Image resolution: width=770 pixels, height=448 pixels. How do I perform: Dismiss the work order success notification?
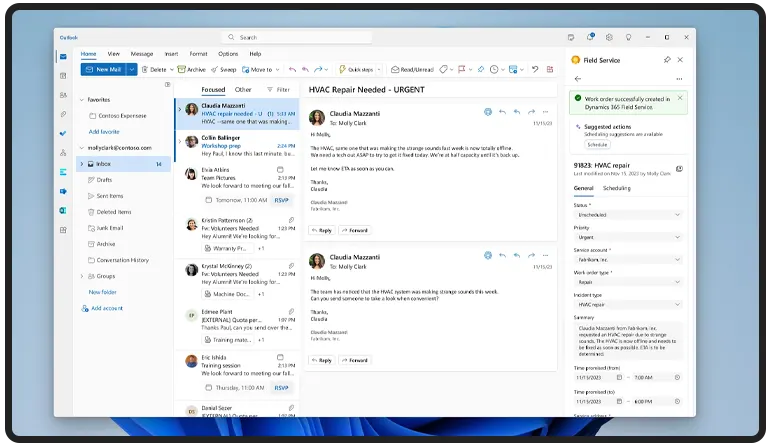click(681, 98)
